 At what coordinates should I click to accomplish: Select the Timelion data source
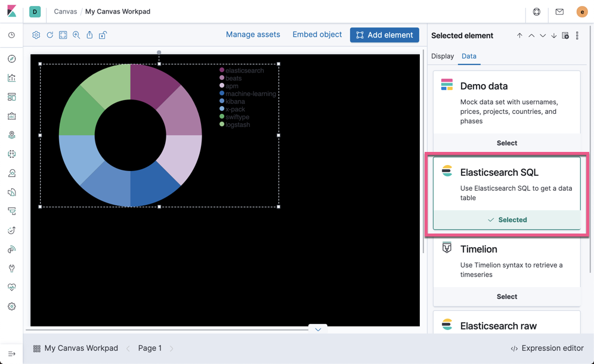pyautogui.click(x=507, y=297)
